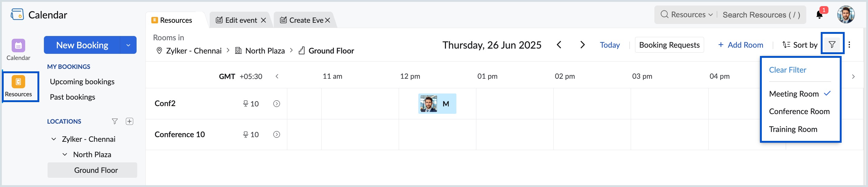Select the Resources sidebar icon
The image size is (868, 187).
[18, 86]
